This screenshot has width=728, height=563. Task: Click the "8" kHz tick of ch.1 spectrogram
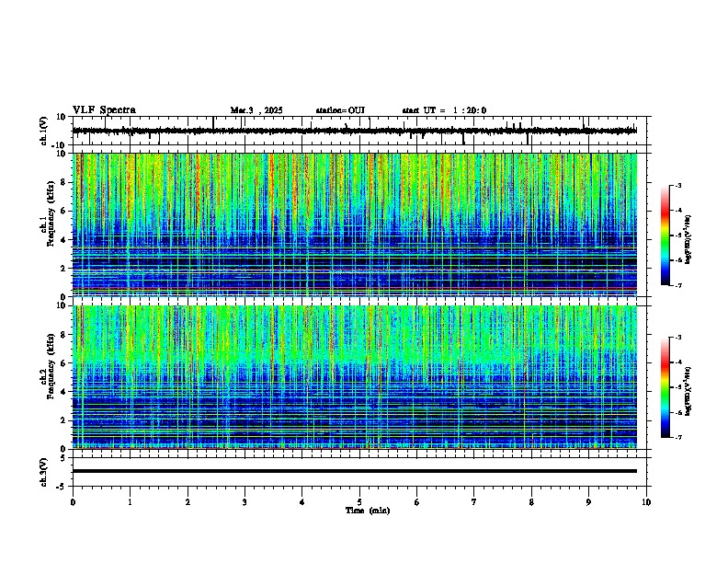tap(64, 182)
